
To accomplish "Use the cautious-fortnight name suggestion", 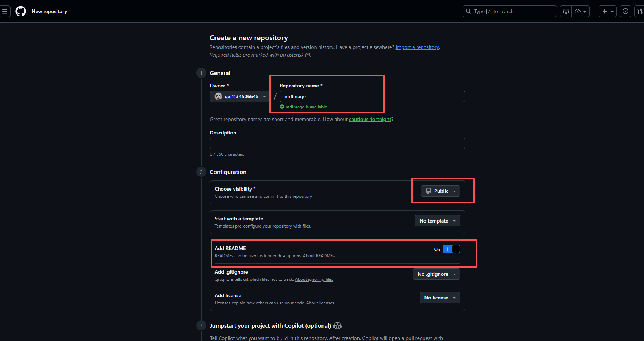I will coord(370,120).
